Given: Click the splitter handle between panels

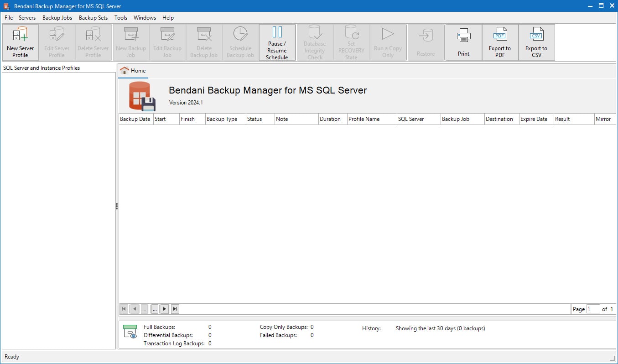Looking at the screenshot, I should (x=117, y=206).
